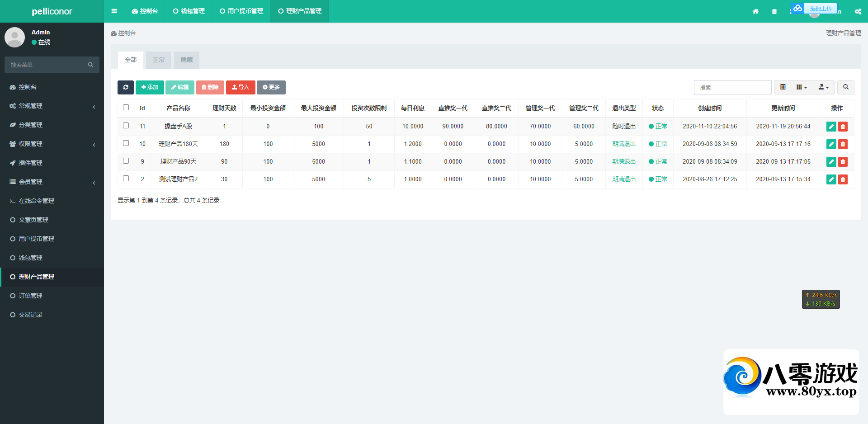Toggle 正常 status for 测试理财产品2 row
This screenshot has height=424, width=868.
[658, 179]
